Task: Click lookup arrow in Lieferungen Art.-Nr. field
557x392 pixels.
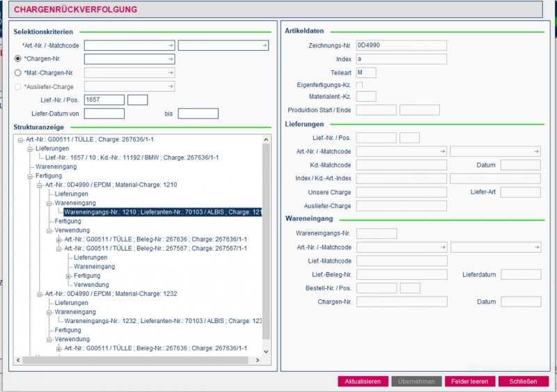Action: click(x=441, y=151)
